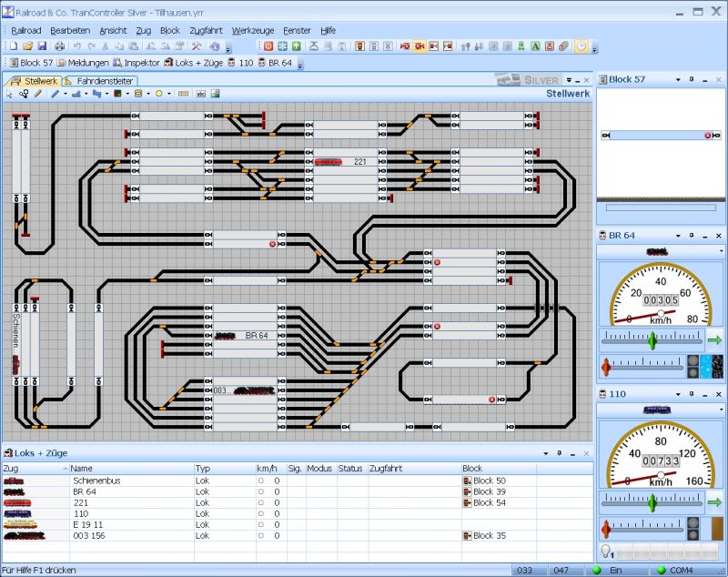
Task: Open the Hilfe menu
Action: (328, 31)
